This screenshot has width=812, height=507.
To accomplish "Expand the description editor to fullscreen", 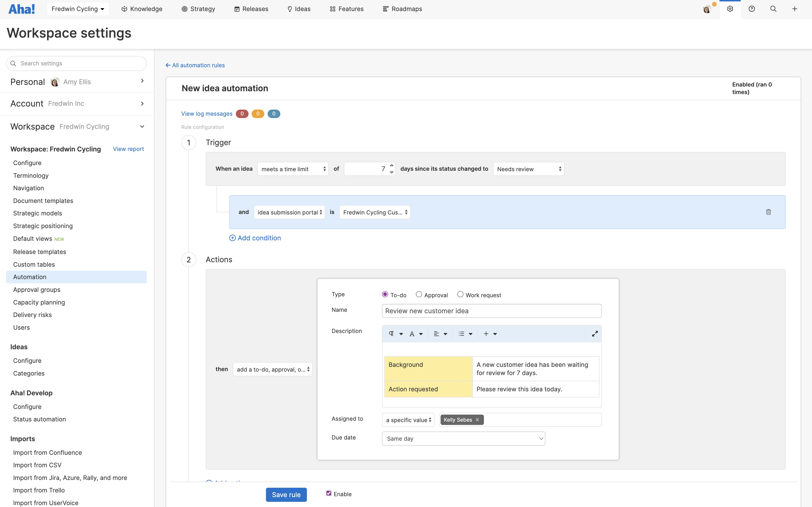I will pos(595,334).
